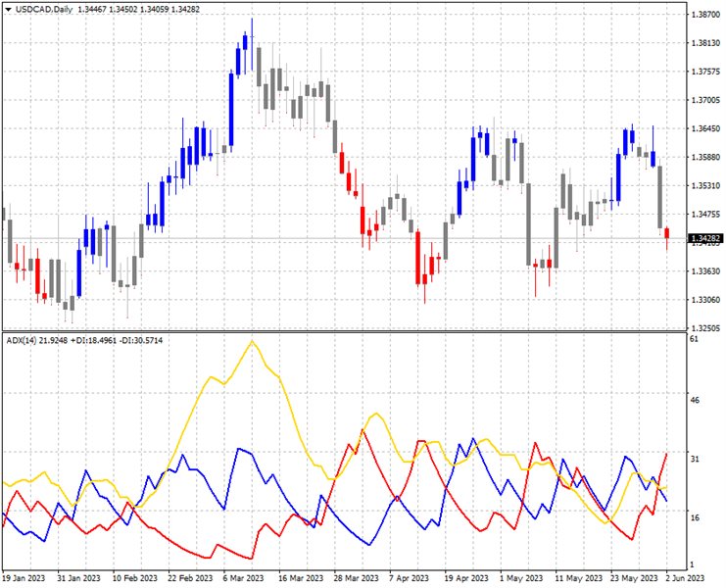Click the 1.32505 price scale label
Screen dimensions: 726x588
tap(705, 328)
